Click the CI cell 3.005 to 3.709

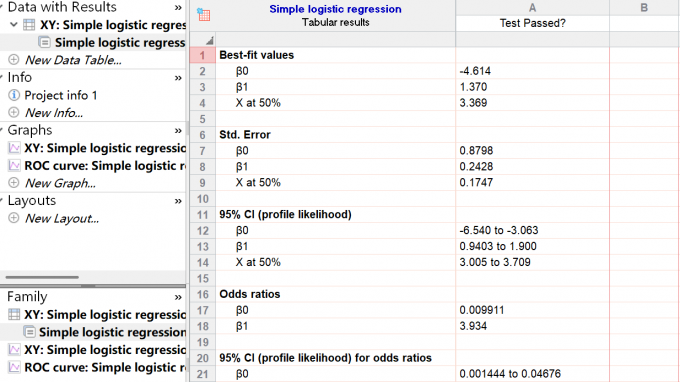point(495,262)
